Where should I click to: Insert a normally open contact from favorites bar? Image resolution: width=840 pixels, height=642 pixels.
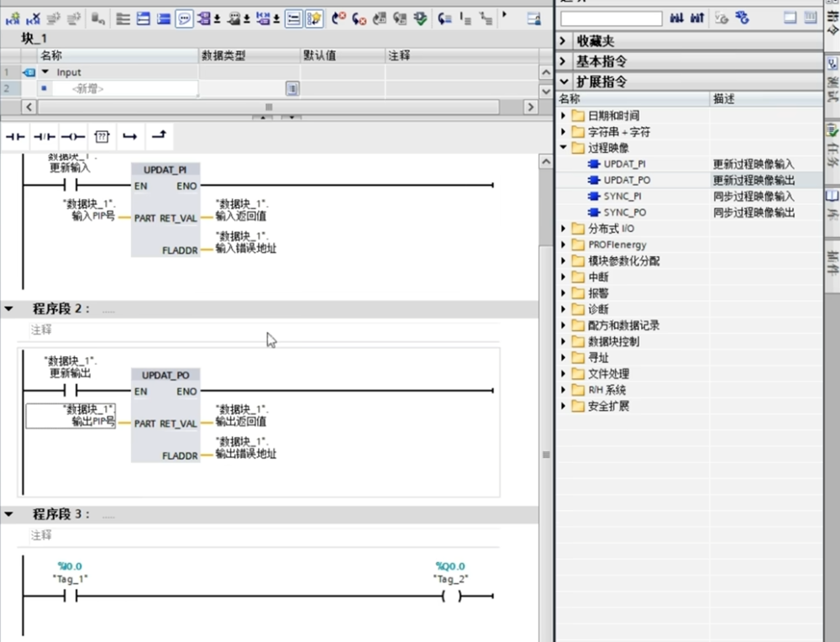[17, 136]
